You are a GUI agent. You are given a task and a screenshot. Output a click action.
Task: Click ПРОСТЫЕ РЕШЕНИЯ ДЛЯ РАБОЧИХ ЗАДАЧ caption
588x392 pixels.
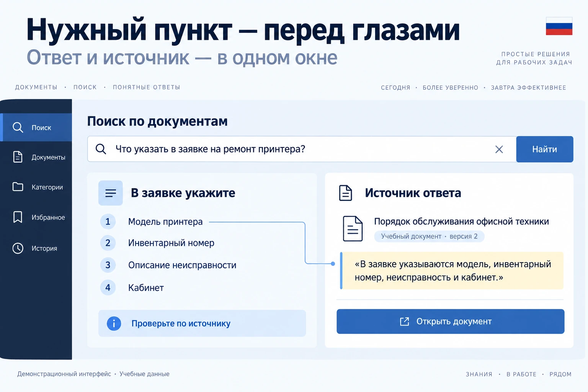pos(534,58)
